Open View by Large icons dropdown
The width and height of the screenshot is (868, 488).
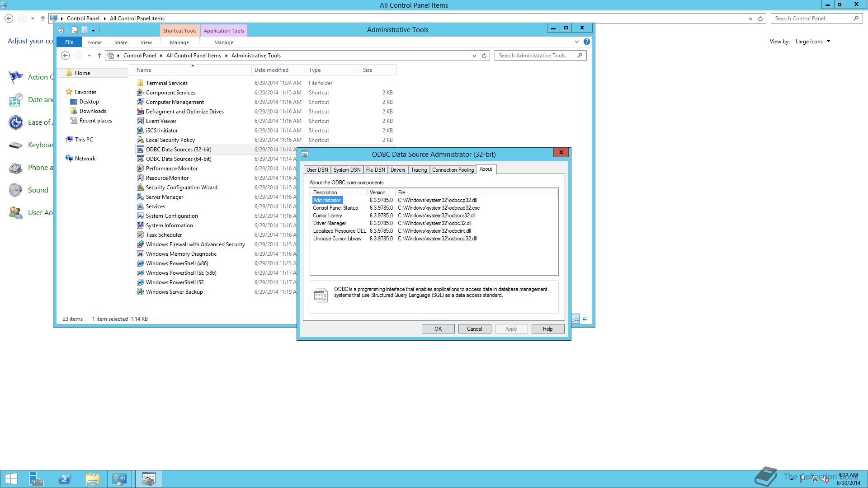pyautogui.click(x=813, y=41)
